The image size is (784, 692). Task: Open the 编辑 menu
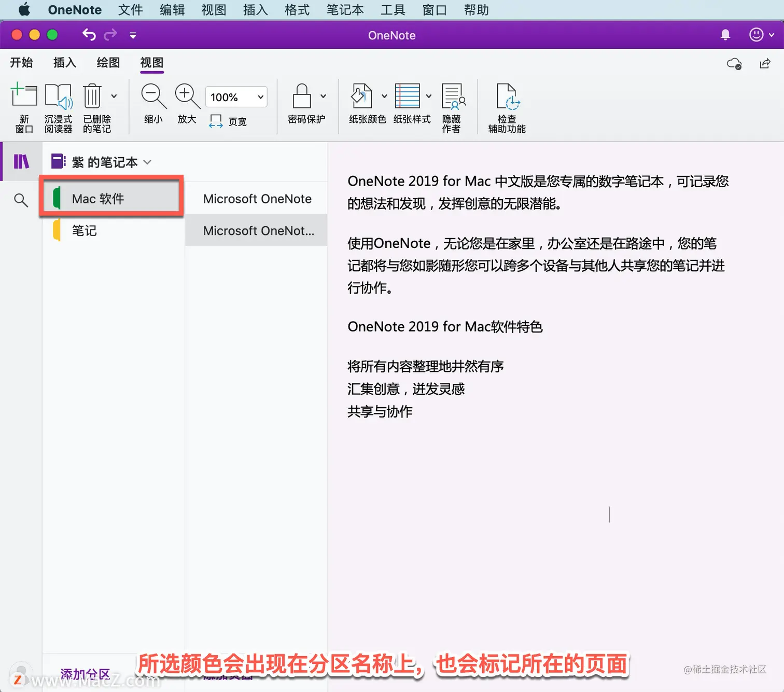172,10
